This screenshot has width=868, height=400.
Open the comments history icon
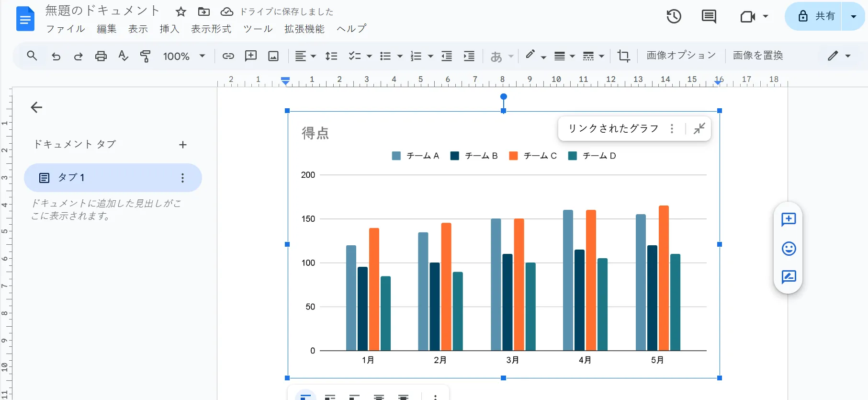tap(709, 16)
